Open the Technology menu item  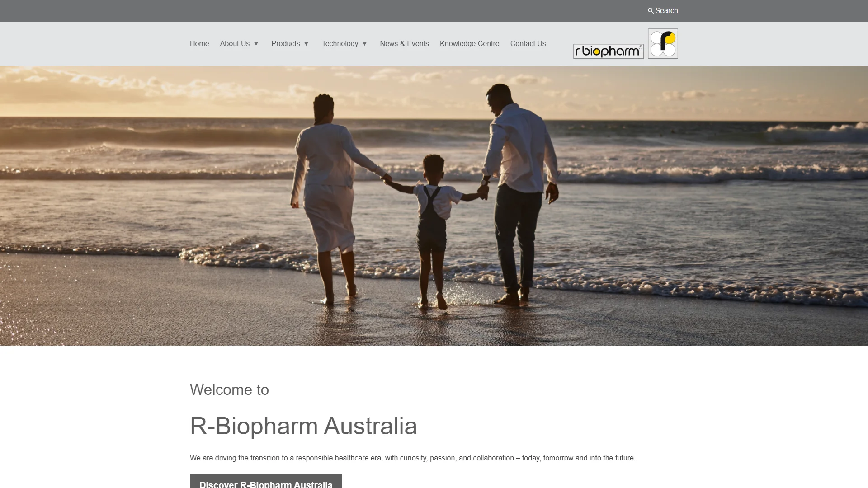point(340,44)
